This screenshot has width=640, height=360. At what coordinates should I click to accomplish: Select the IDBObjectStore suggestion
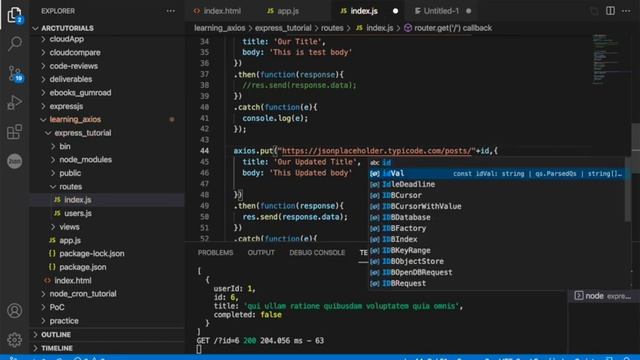[496, 262]
